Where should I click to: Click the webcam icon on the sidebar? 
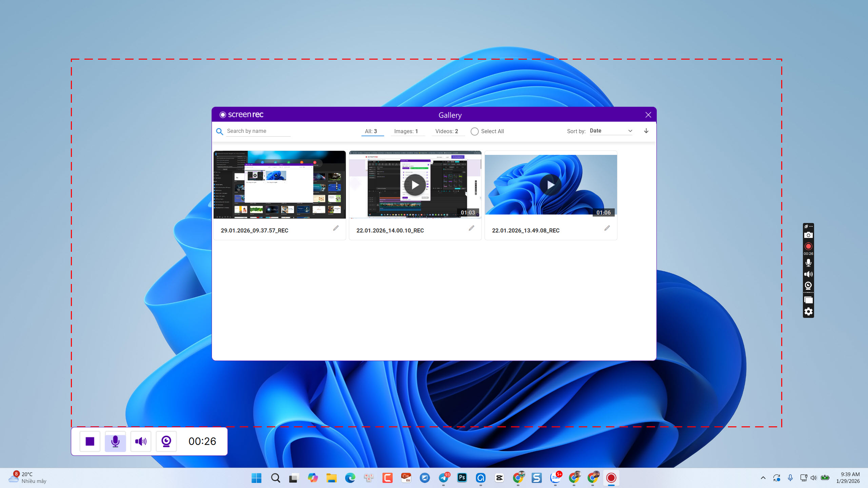point(808,286)
